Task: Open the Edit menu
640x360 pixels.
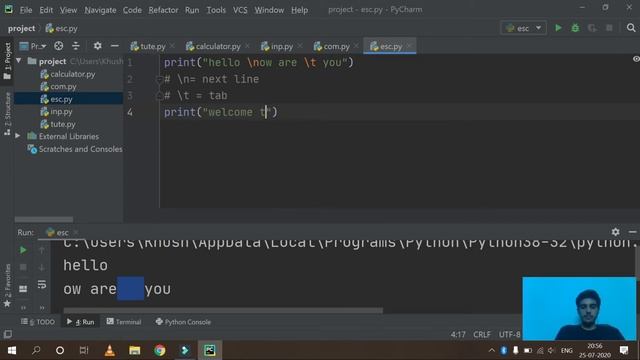Action: [46, 10]
